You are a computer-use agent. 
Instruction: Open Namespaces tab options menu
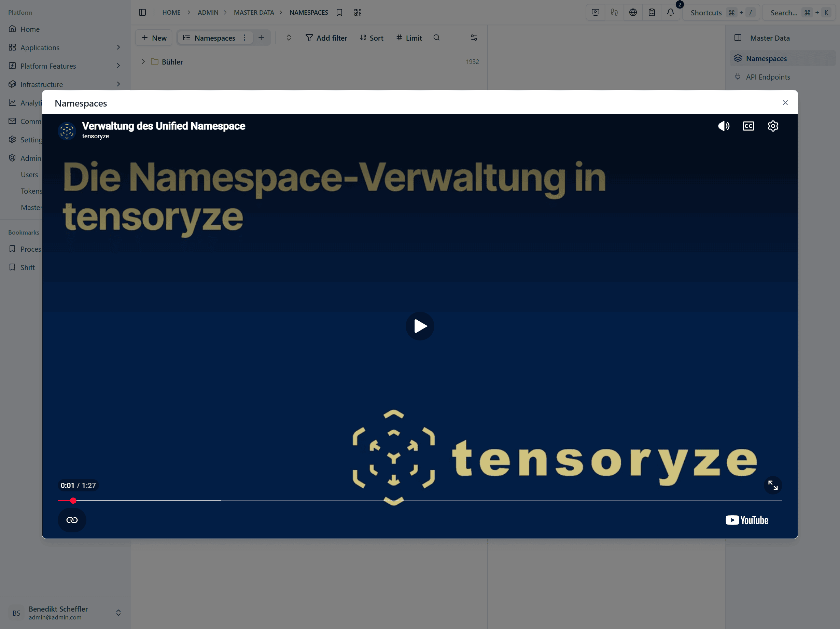[244, 38]
